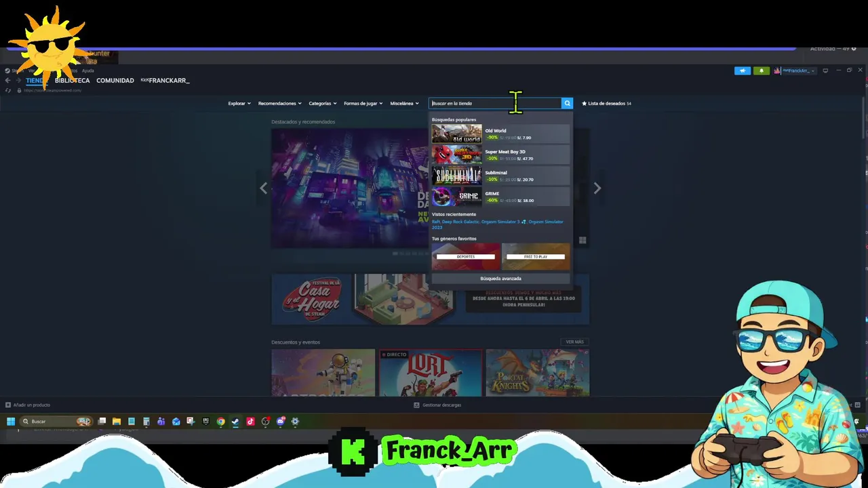
Task: Click the padlock icon beside store URL
Action: [x=19, y=90]
